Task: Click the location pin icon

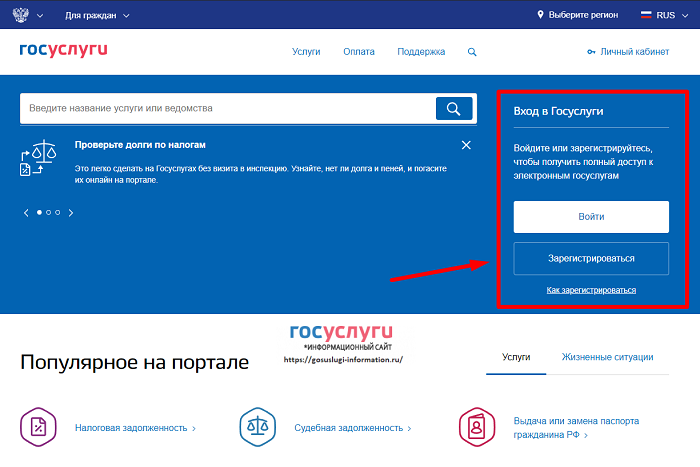Action: [540, 15]
